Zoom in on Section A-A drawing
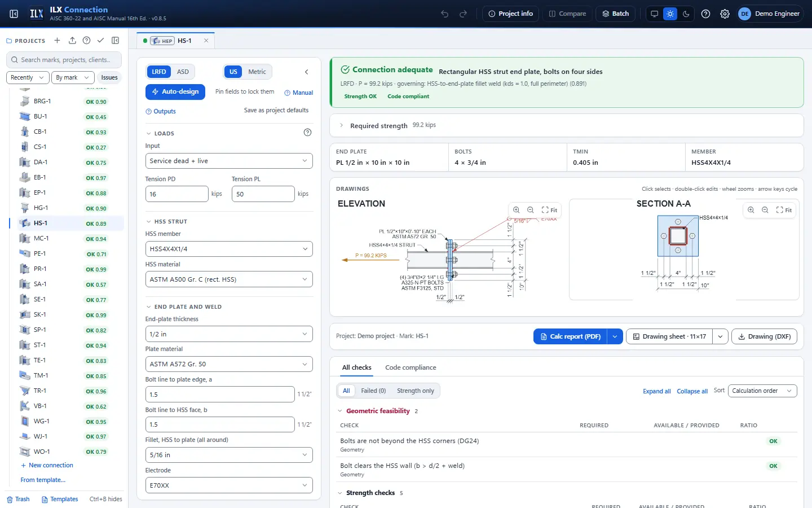This screenshot has height=508, width=812. [x=751, y=210]
